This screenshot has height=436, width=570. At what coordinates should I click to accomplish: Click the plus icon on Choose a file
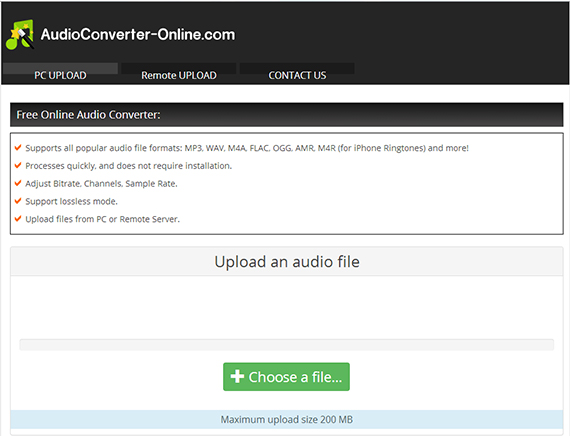237,376
